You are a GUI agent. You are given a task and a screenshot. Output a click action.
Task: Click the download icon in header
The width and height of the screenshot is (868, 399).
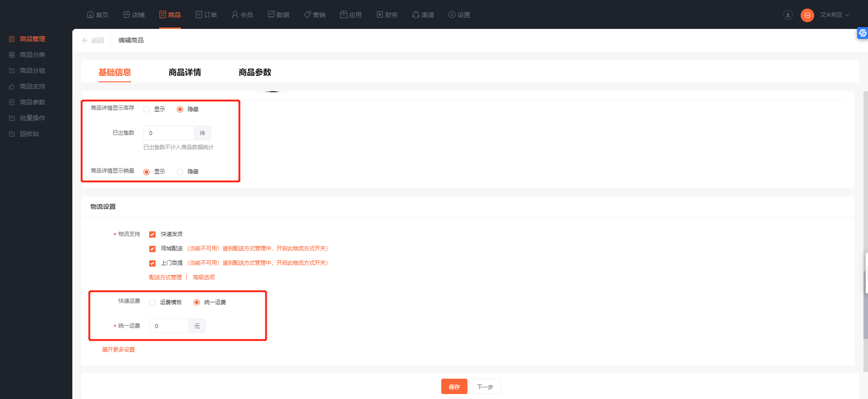tap(788, 15)
